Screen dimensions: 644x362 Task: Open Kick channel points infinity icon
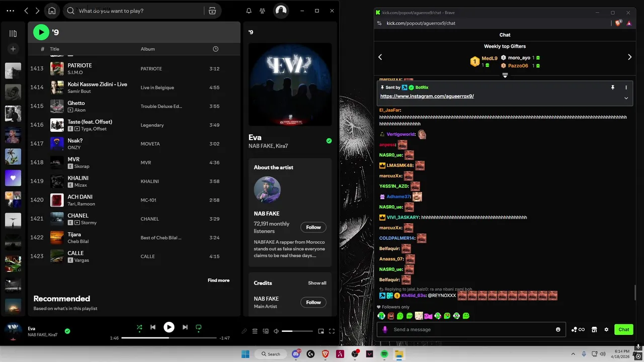tap(578, 329)
